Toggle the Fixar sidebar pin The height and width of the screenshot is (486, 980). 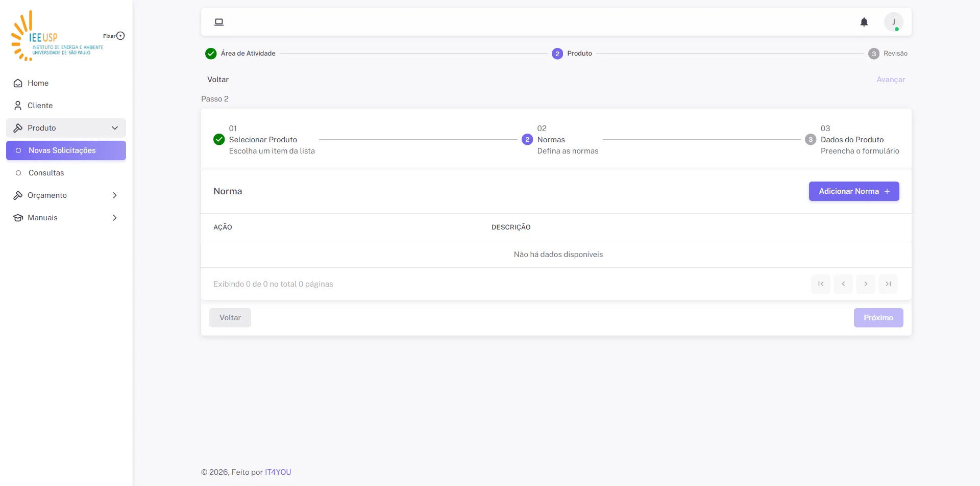120,36
